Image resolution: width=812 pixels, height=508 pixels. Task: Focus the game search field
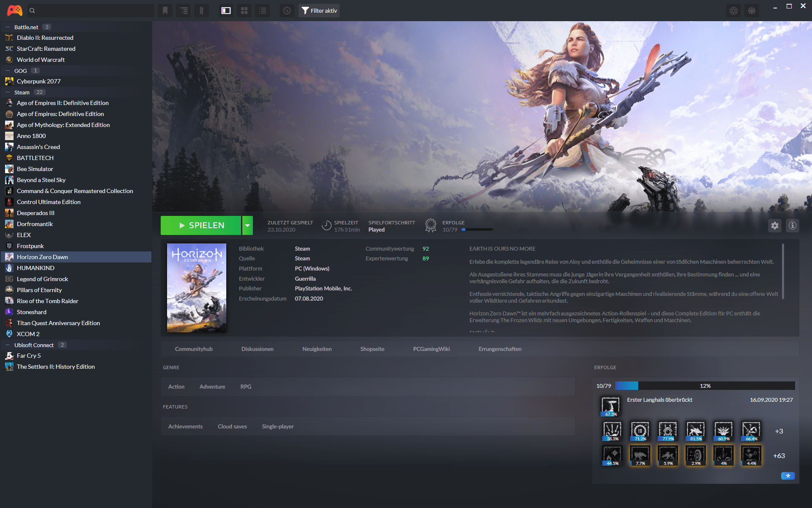pos(91,11)
